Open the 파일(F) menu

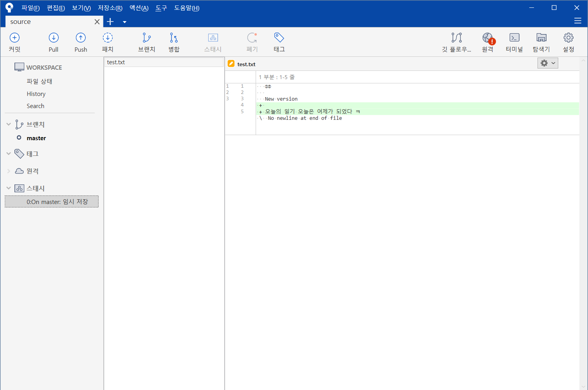tap(31, 8)
